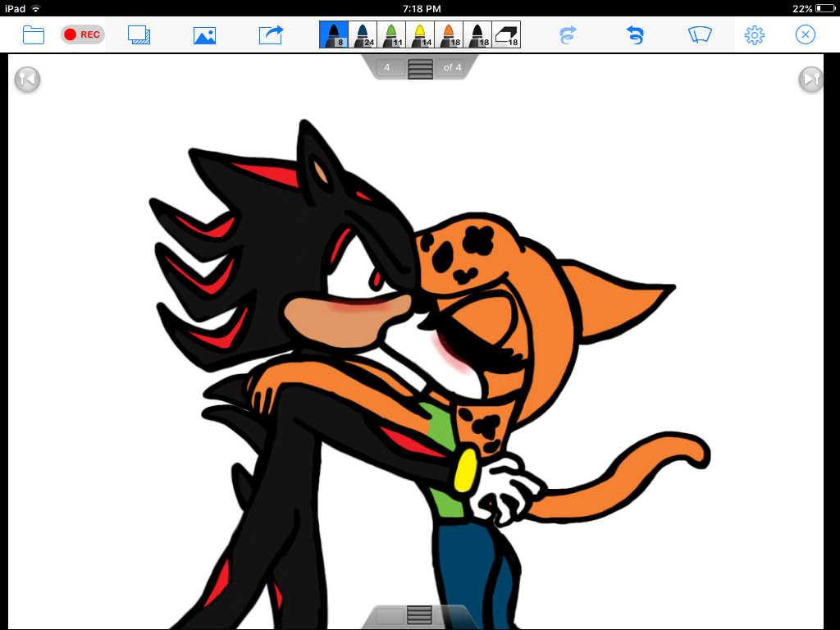Select the dark blue pen sized 24

click(363, 34)
